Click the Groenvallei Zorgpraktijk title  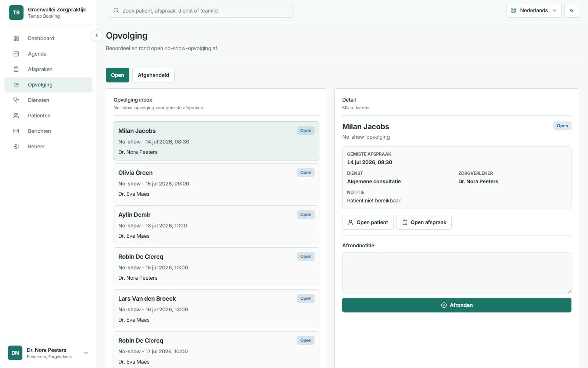57,10
